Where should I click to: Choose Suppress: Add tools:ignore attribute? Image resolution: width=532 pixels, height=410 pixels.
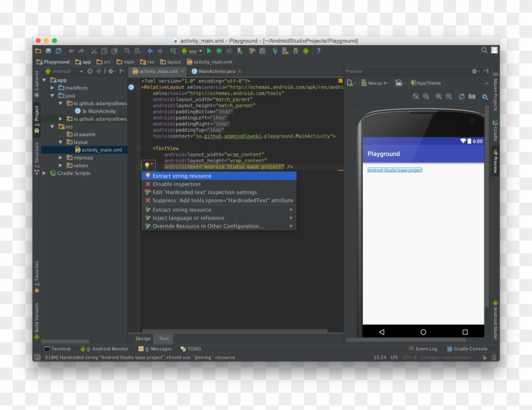point(219,200)
